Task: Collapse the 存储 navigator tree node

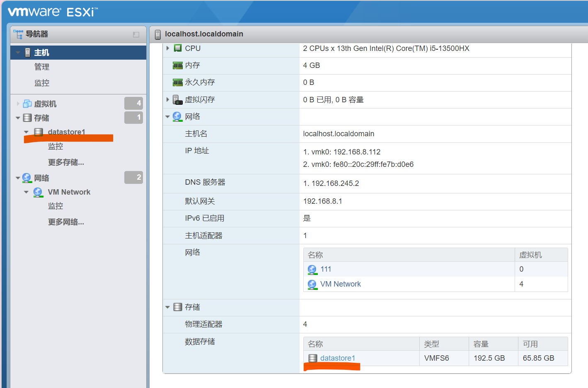Action: (18, 118)
